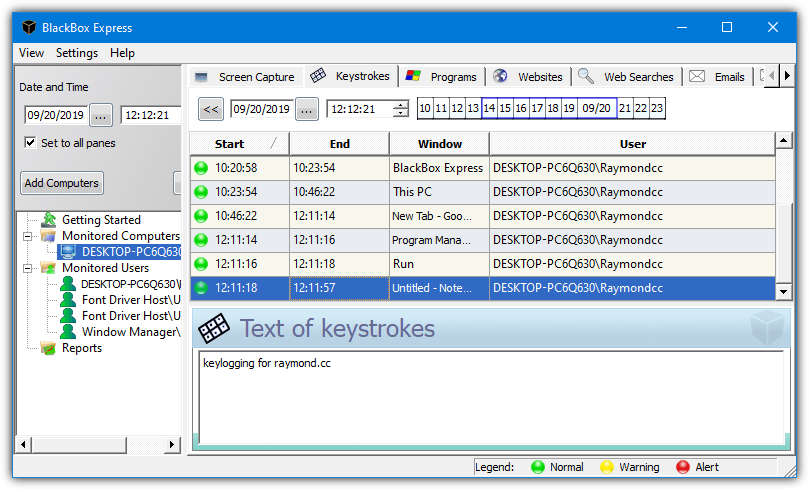Click the << previous day button

[x=211, y=109]
